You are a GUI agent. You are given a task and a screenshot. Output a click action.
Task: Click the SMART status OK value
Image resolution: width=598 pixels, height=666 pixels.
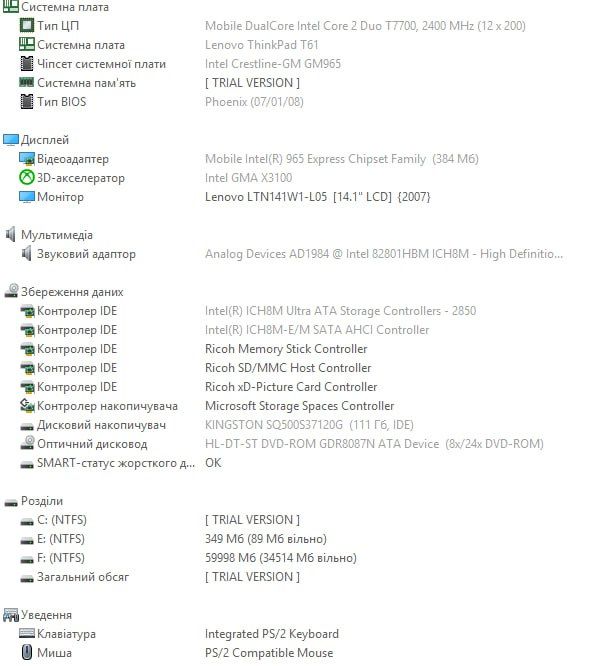click(x=213, y=463)
